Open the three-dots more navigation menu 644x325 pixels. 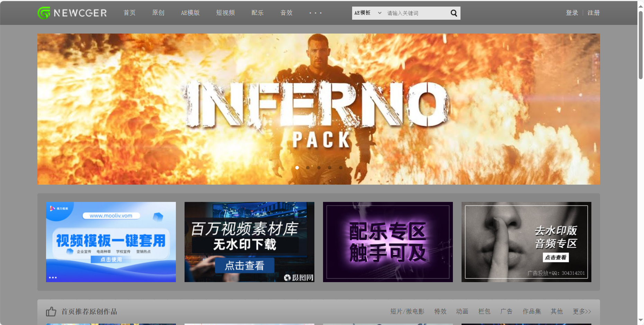click(315, 13)
